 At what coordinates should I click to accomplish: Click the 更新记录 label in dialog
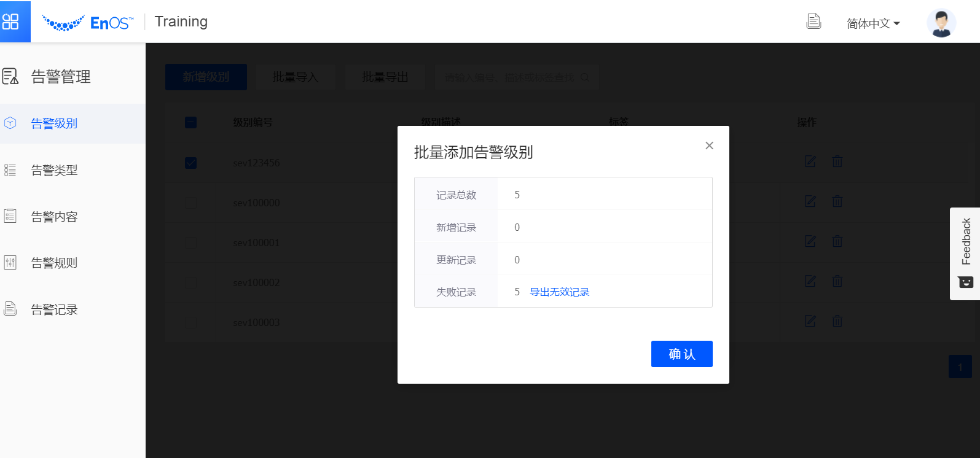pyautogui.click(x=457, y=260)
